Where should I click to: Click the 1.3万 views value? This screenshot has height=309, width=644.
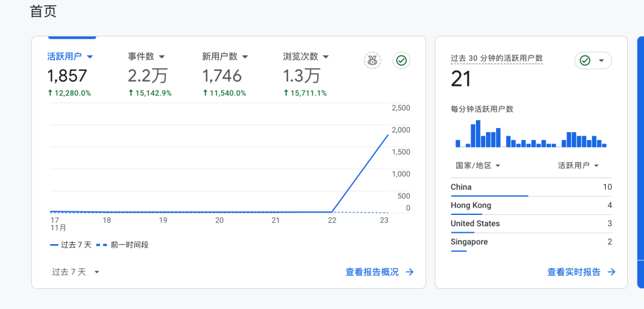[302, 76]
